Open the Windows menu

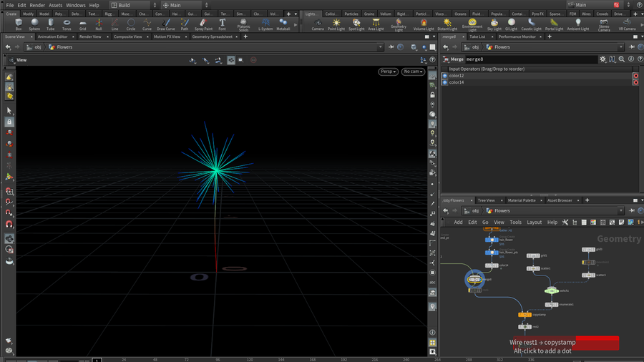click(76, 5)
